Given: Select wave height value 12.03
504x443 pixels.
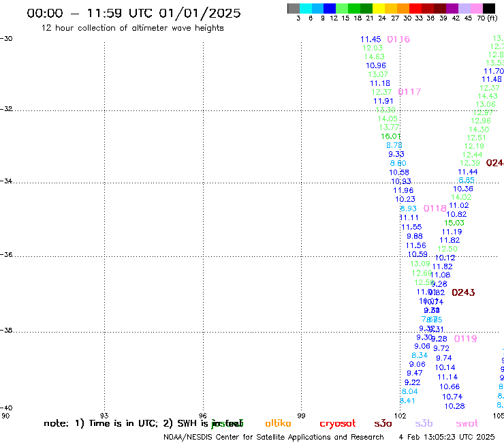Looking at the screenshot, I should [x=373, y=48].
